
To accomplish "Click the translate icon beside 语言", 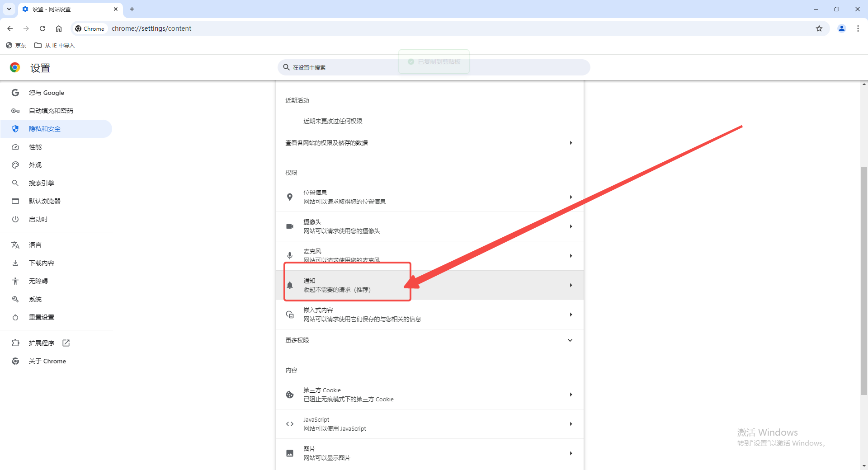I will (15, 245).
